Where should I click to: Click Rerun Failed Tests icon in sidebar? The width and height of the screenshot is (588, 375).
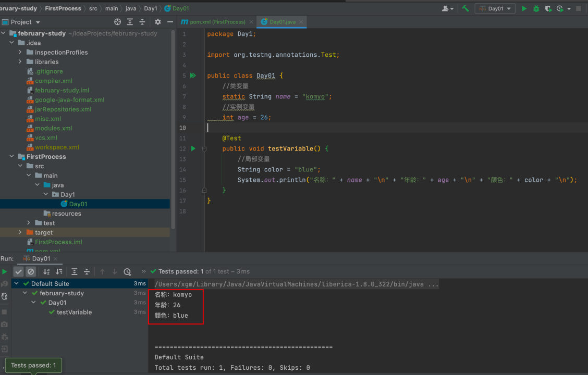[5, 283]
